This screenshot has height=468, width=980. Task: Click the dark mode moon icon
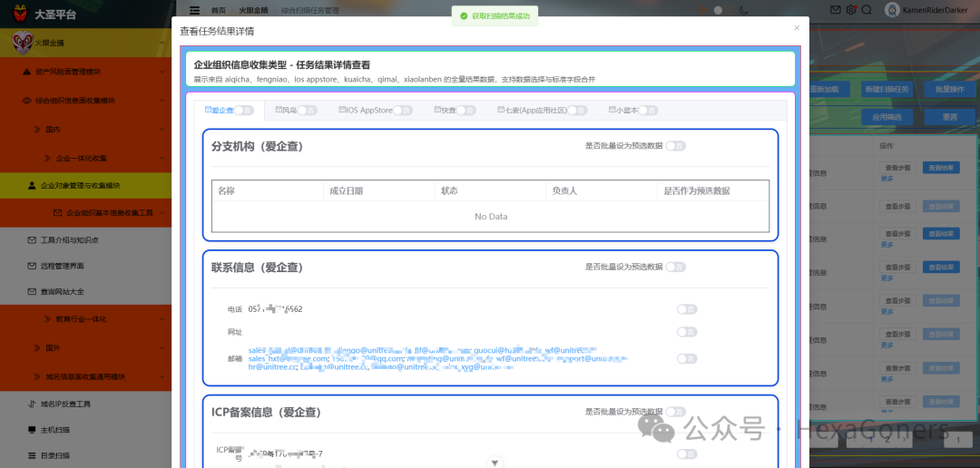[743, 10]
